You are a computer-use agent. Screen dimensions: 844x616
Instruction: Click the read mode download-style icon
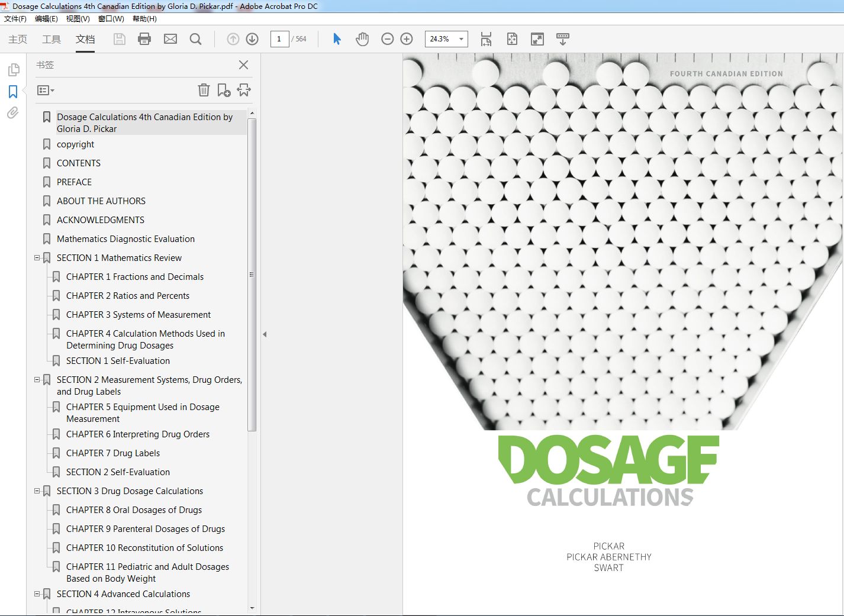[563, 39]
